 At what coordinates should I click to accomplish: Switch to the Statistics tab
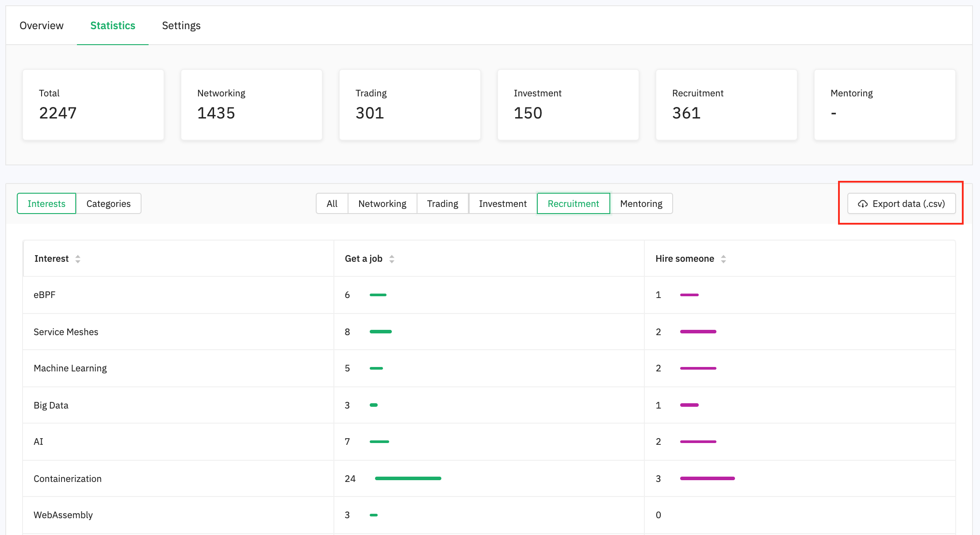(x=113, y=26)
